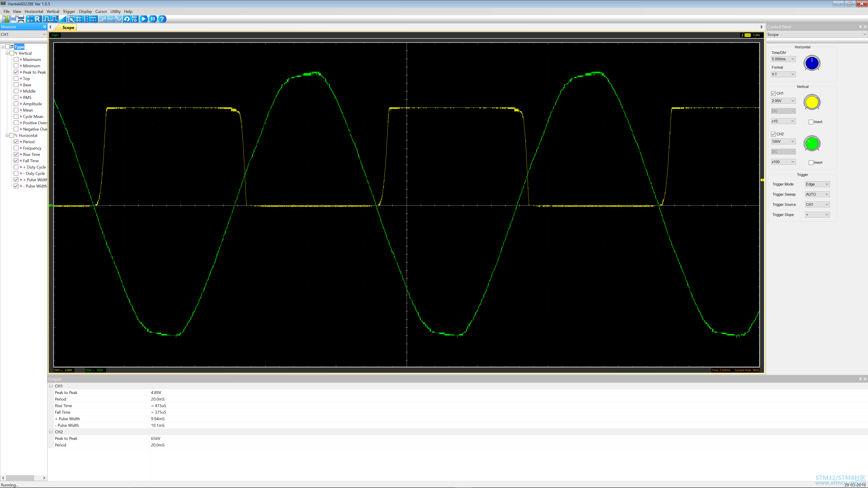Choose linear interpolation toolbar icon
The width and height of the screenshot is (868, 488).
coord(110,19)
